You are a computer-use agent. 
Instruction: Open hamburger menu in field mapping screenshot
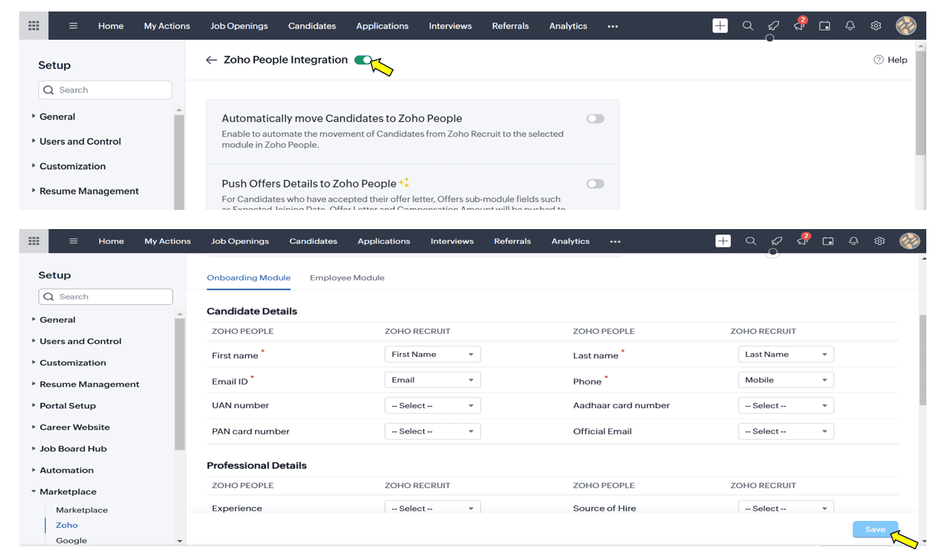click(x=74, y=241)
